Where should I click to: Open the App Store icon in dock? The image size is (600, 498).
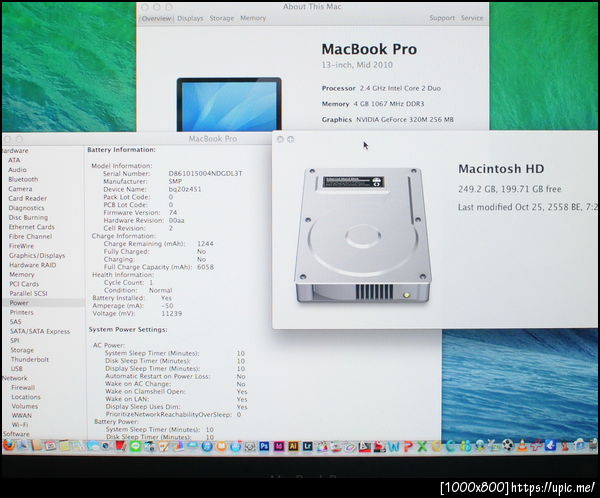236,446
